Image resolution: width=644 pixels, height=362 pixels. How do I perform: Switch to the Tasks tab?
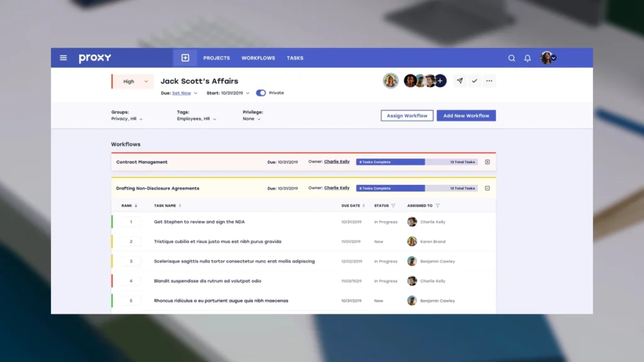(295, 58)
